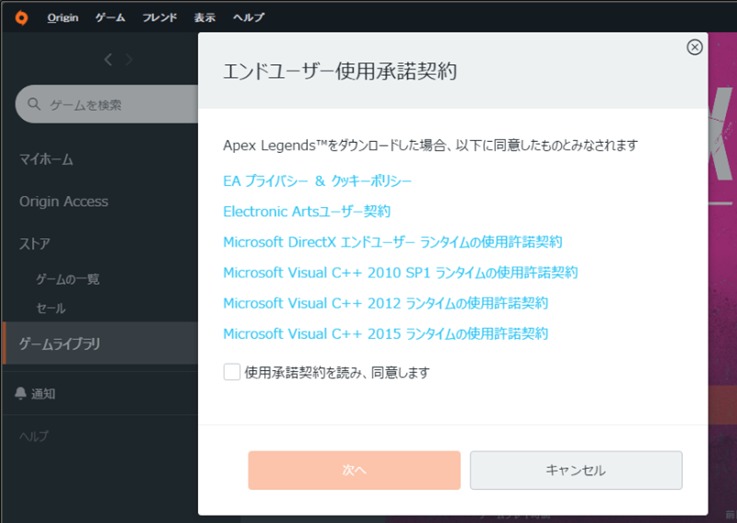This screenshot has height=523, width=737.
Task: Click the search magnifier icon
Action: click(x=34, y=104)
